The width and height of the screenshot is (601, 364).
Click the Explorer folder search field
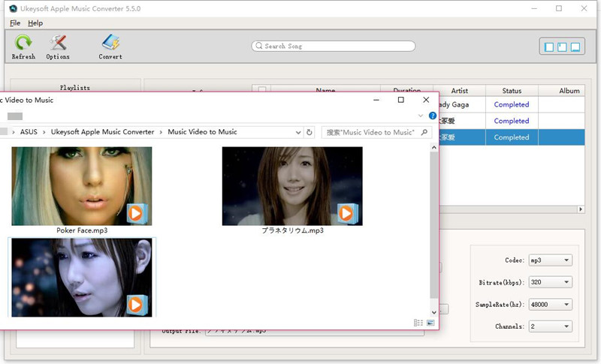coord(376,132)
